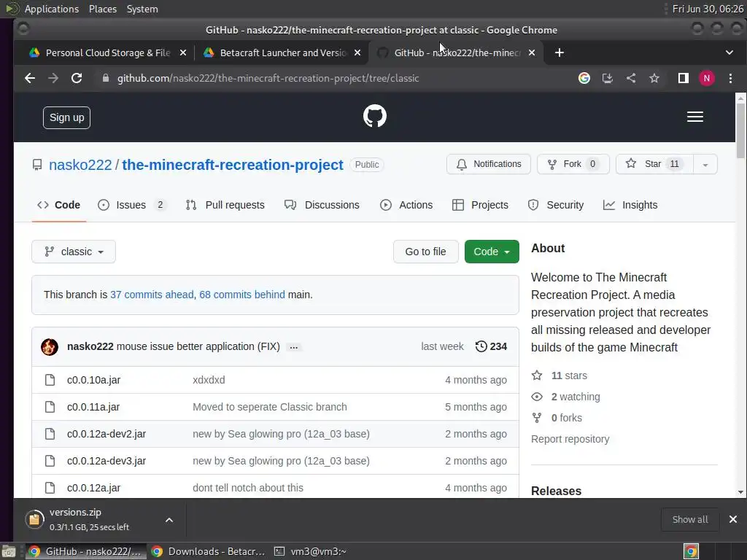Click the versions.zip download file icon
Screen dimensions: 747x560
click(x=34, y=519)
